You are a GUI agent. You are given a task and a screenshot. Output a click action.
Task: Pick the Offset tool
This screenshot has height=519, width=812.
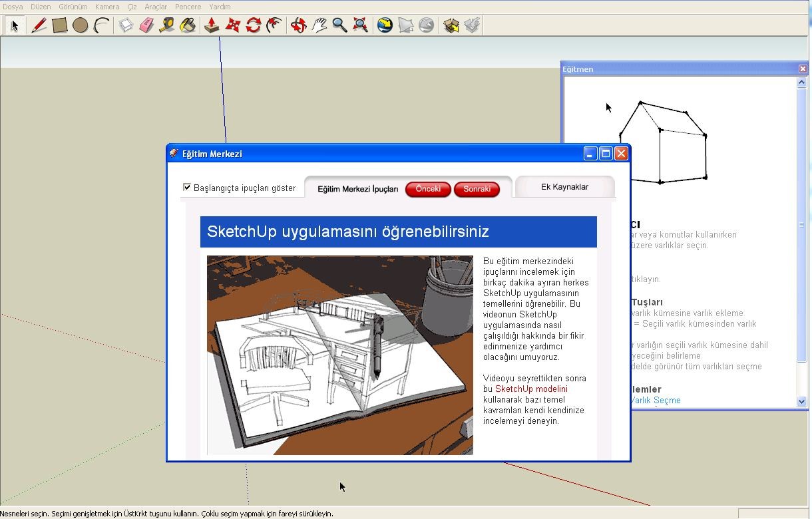[274, 25]
